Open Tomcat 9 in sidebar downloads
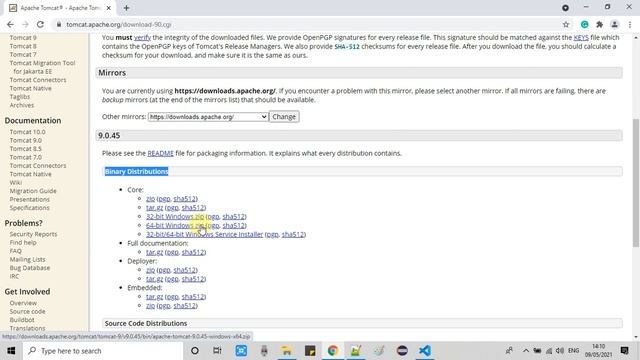Screen dimensions: 640x360 pyautogui.click(x=23, y=38)
